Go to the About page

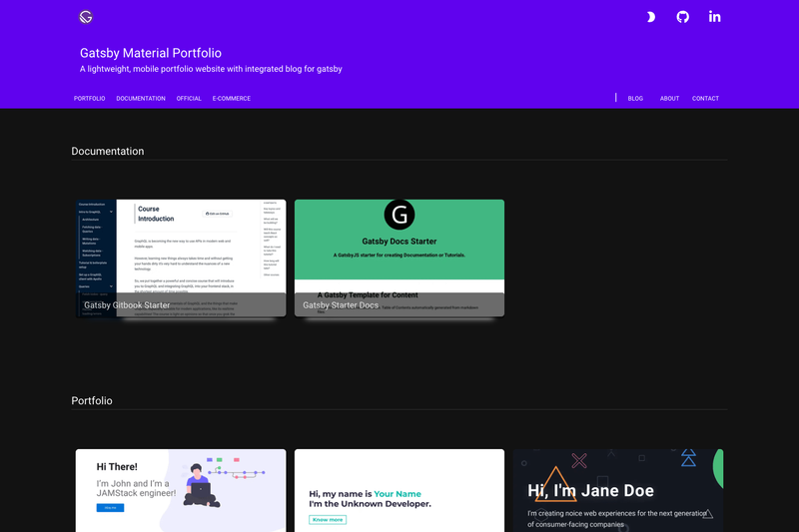click(669, 98)
